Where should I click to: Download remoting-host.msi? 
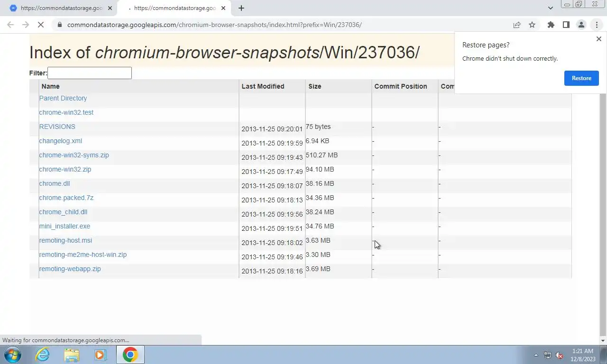[65, 240]
